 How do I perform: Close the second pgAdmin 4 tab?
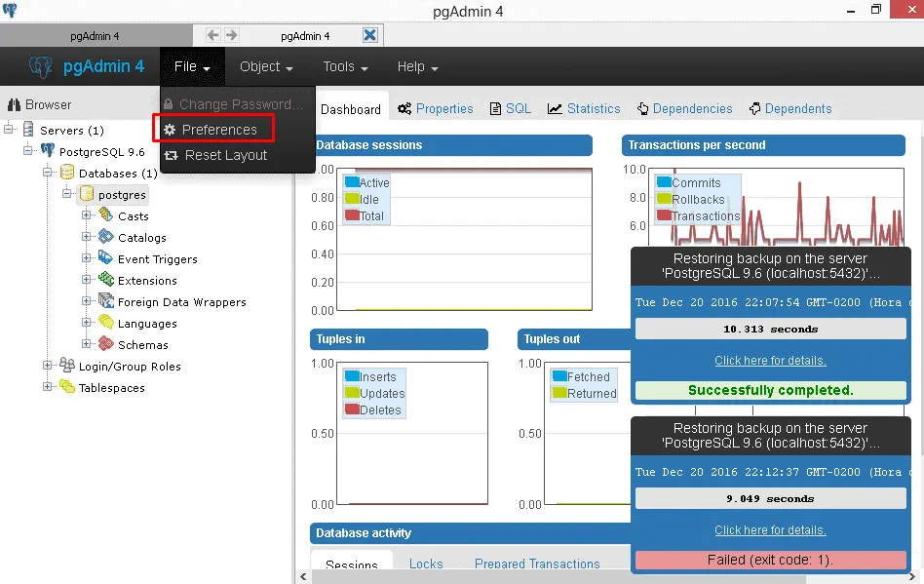click(x=370, y=35)
